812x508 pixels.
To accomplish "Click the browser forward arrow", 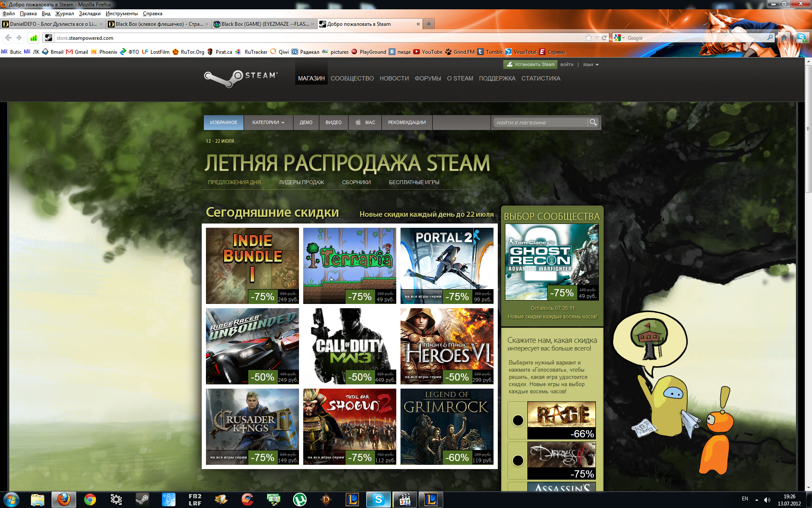I will pyautogui.click(x=19, y=38).
